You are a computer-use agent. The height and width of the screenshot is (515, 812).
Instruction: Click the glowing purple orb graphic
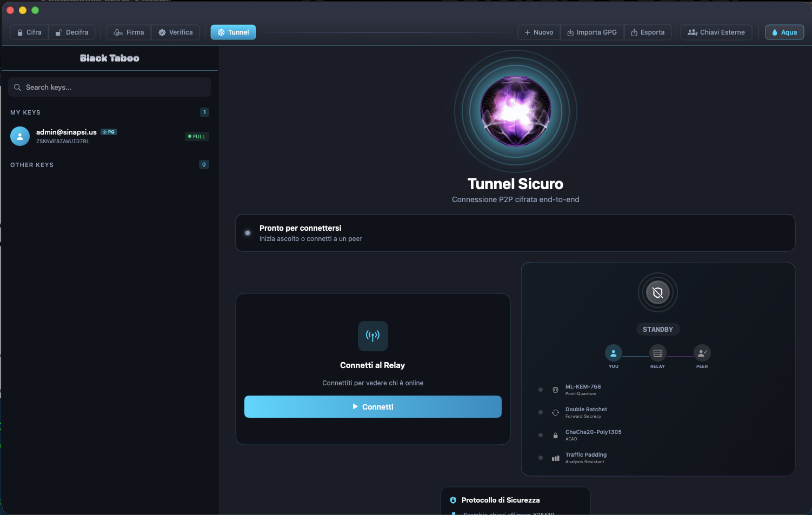(x=516, y=111)
